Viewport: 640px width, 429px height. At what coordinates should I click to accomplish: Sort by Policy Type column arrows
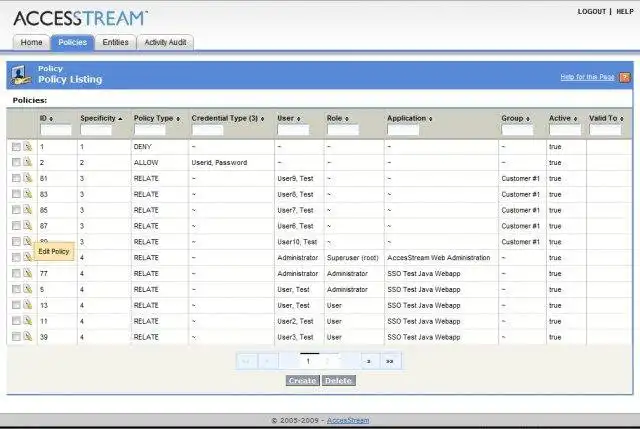pyautogui.click(x=178, y=119)
